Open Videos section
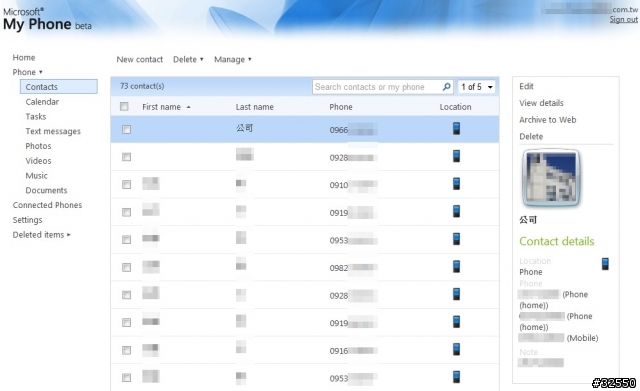This screenshot has height=391, width=640. pyautogui.click(x=38, y=161)
